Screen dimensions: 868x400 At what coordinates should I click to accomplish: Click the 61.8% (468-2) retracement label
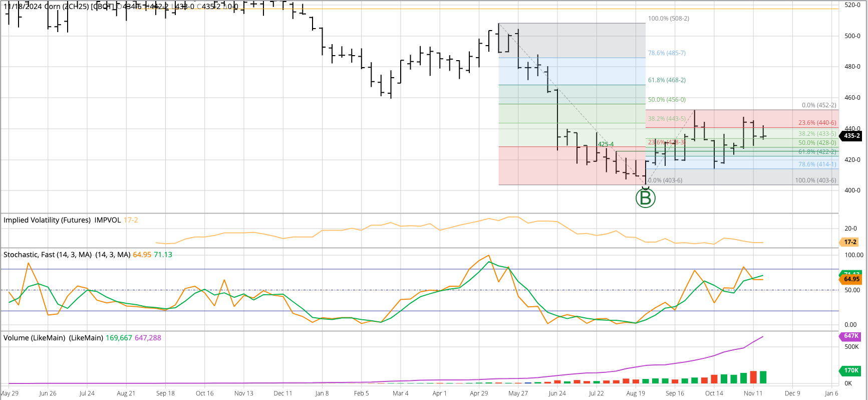667,80
